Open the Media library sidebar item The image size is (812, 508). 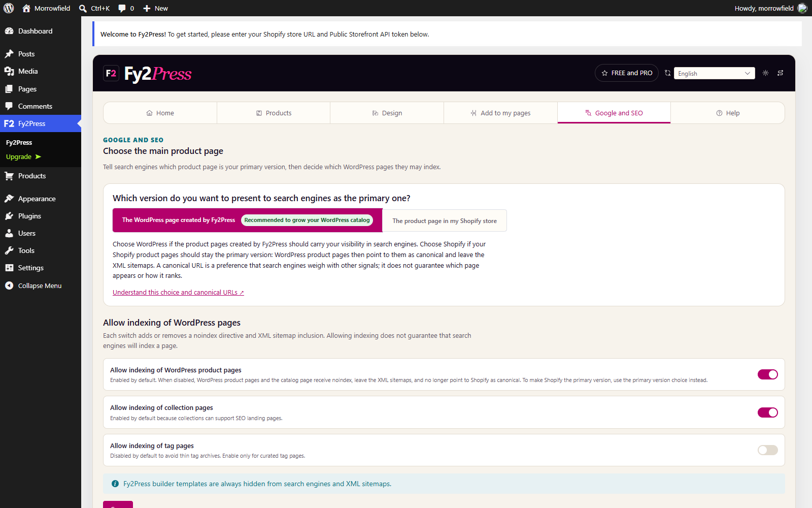(x=41, y=71)
